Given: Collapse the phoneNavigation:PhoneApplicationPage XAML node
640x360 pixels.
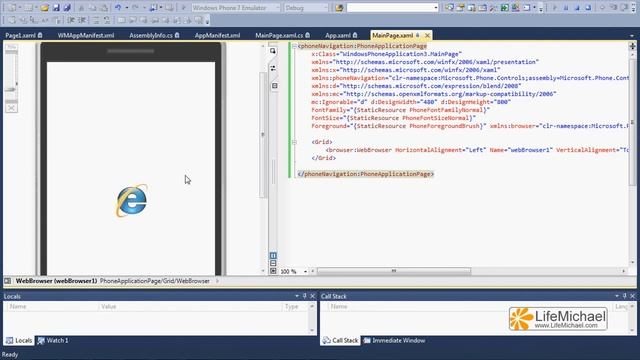Looking at the screenshot, I should click(294, 46).
